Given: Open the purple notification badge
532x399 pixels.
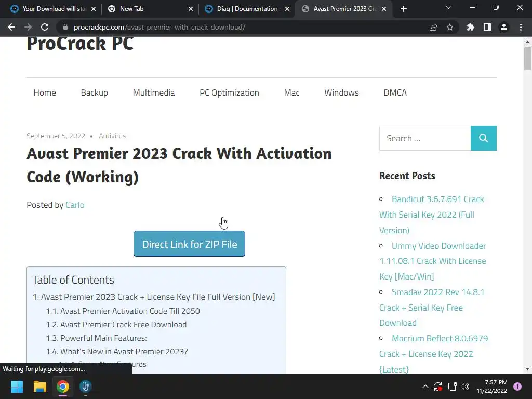Looking at the screenshot, I should [517, 387].
